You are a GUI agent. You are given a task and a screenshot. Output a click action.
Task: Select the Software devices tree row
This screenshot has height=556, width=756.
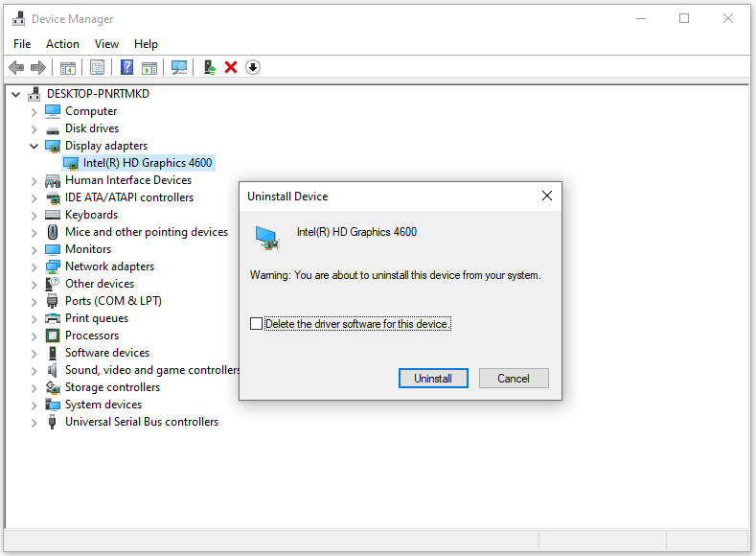pyautogui.click(x=107, y=353)
